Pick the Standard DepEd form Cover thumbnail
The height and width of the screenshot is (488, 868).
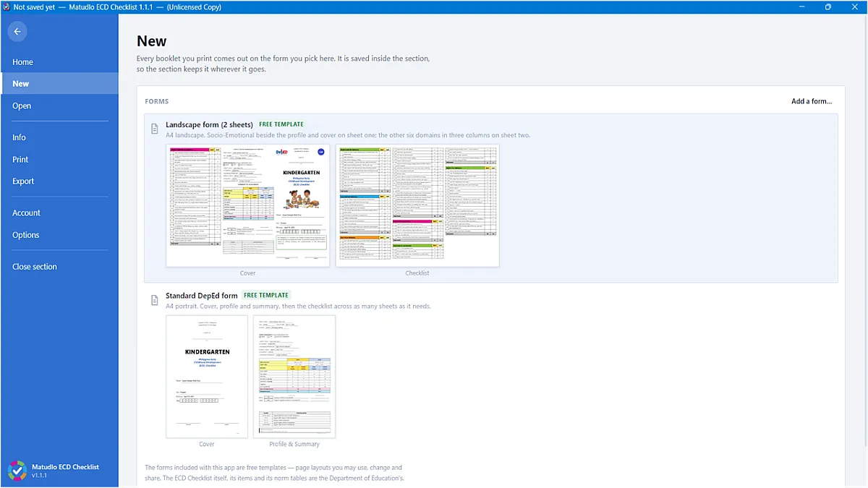tap(207, 377)
